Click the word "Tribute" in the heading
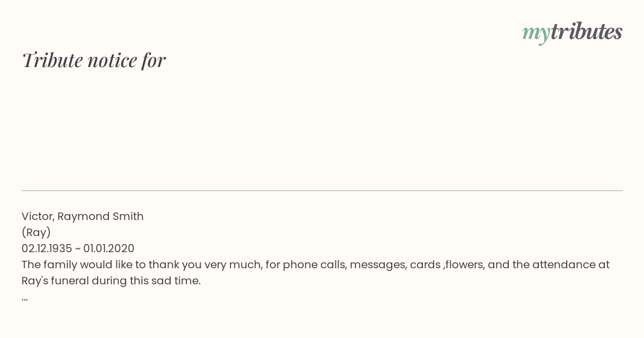 coord(52,60)
